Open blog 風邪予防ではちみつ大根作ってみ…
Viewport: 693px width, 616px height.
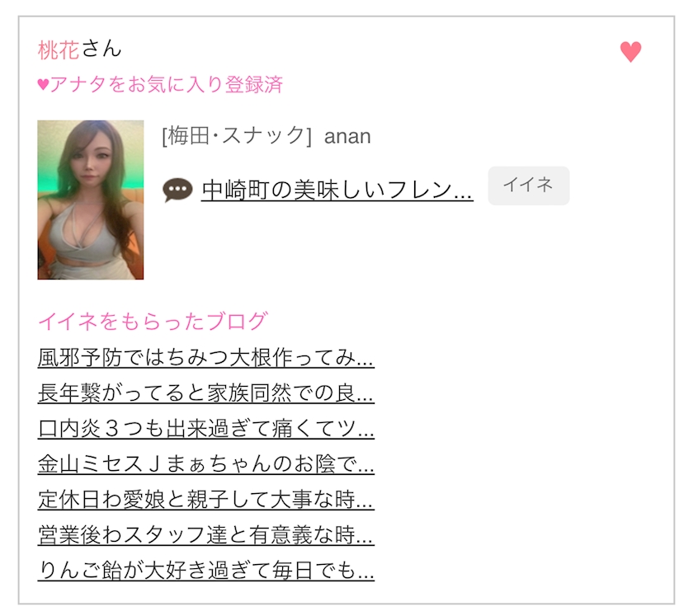coord(206,358)
